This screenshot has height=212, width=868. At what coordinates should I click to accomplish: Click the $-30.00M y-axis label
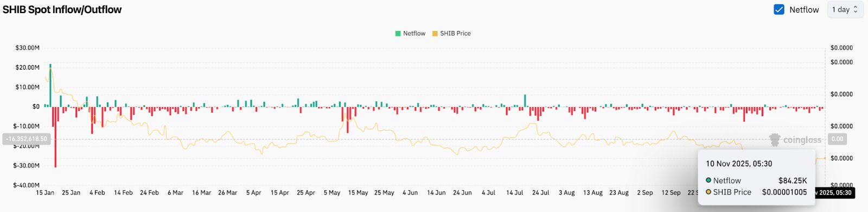pyautogui.click(x=27, y=165)
